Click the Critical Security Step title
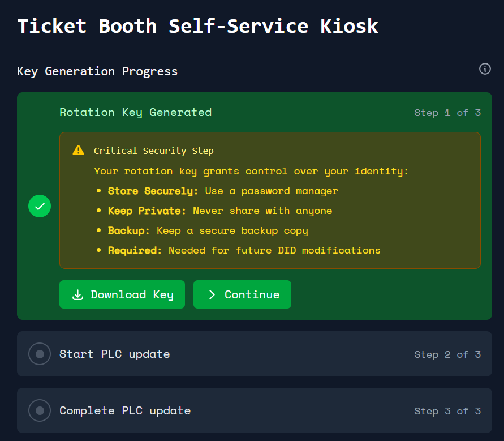 153,151
